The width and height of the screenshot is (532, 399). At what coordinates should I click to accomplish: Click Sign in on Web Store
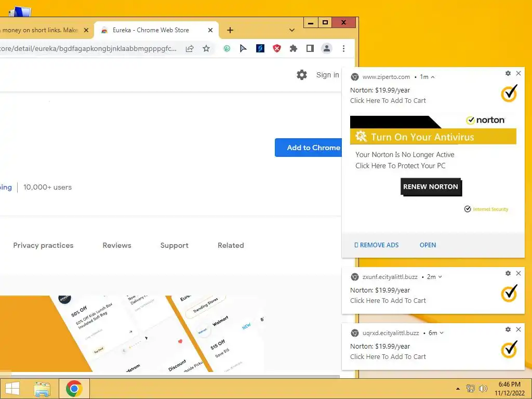[x=327, y=75]
